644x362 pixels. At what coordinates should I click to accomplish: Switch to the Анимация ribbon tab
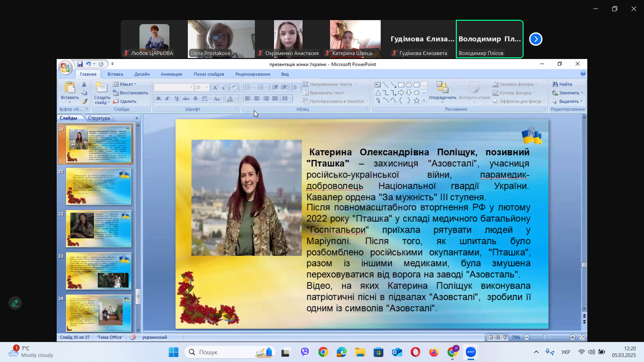(171, 74)
